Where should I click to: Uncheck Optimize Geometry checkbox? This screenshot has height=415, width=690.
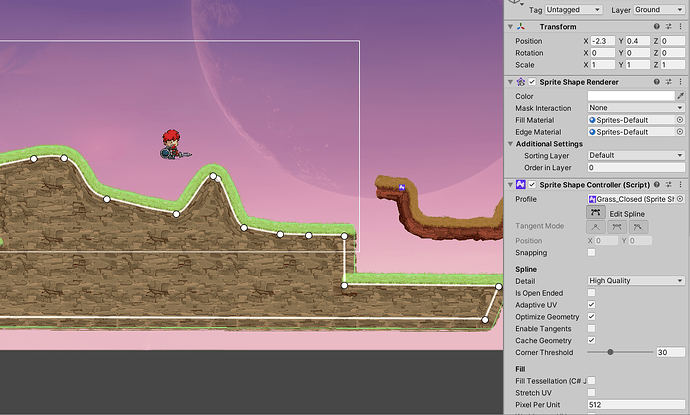click(591, 316)
